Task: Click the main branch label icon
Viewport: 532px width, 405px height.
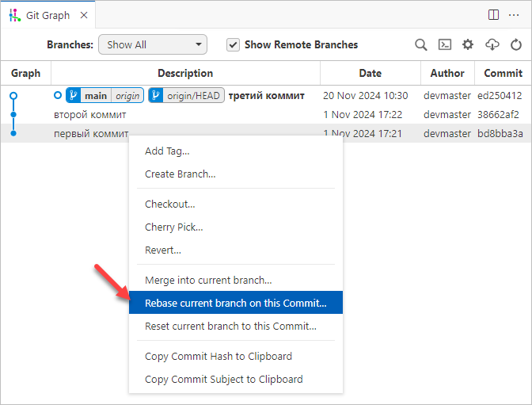Action: 74,96
